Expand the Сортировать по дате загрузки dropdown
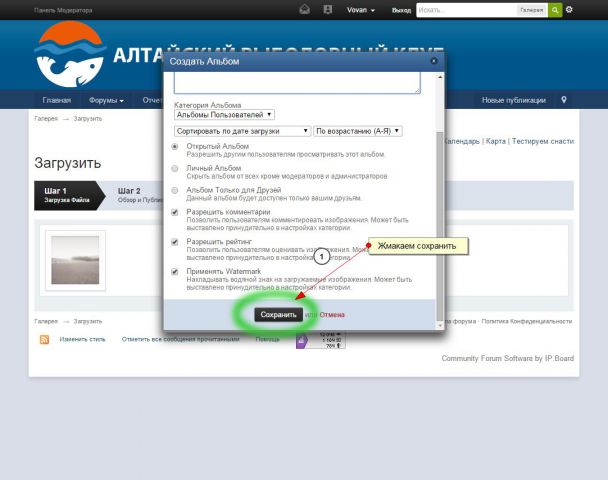The width and height of the screenshot is (608, 480). click(242, 131)
